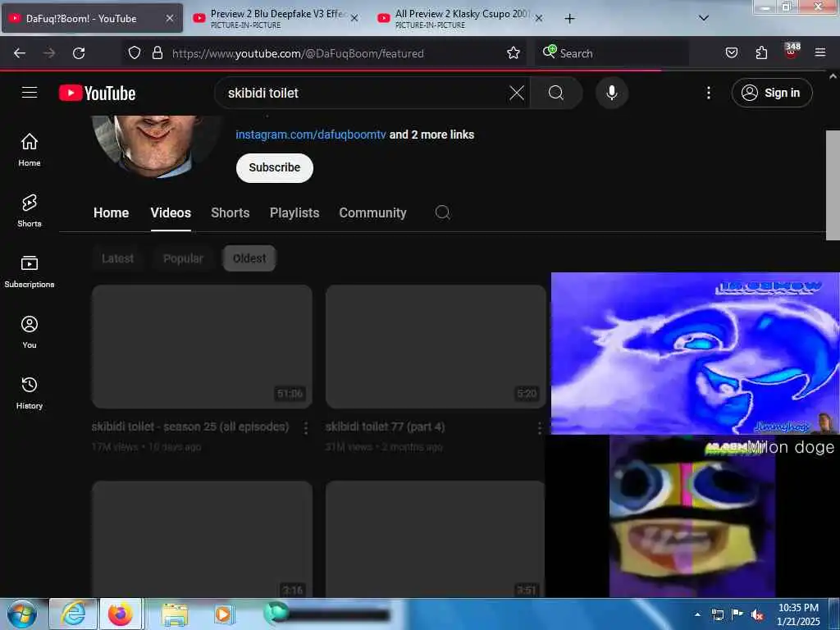Open the Firefox application menu

819,52
